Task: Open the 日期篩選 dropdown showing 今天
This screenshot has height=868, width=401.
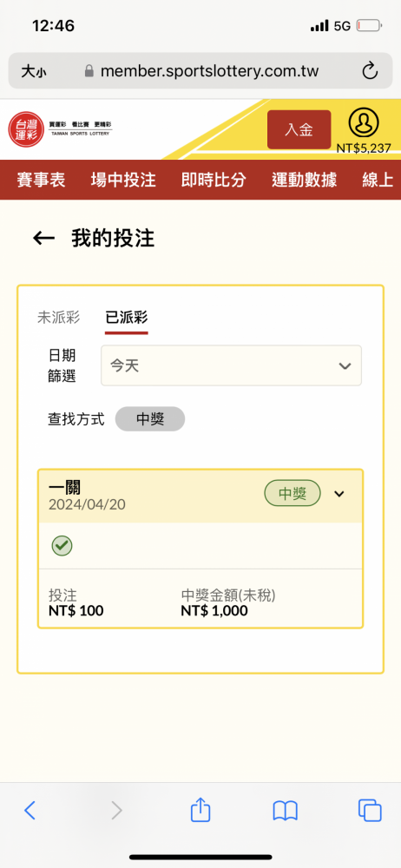Action: click(x=231, y=365)
